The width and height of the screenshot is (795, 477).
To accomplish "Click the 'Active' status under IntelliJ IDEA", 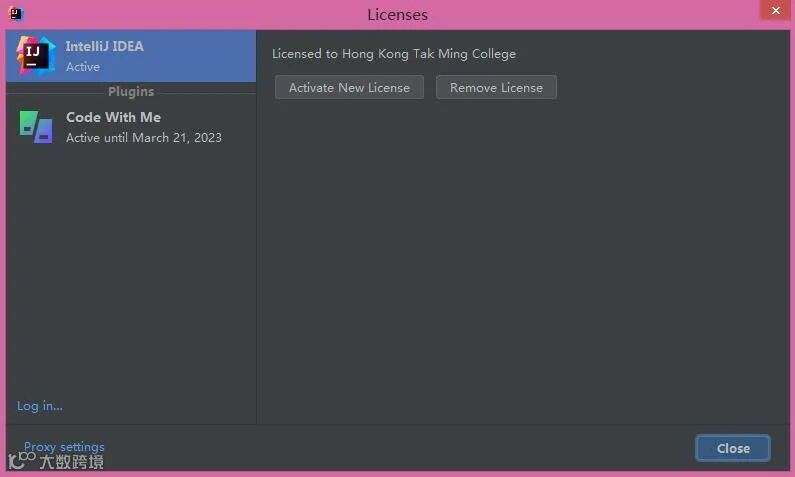I will pos(83,67).
